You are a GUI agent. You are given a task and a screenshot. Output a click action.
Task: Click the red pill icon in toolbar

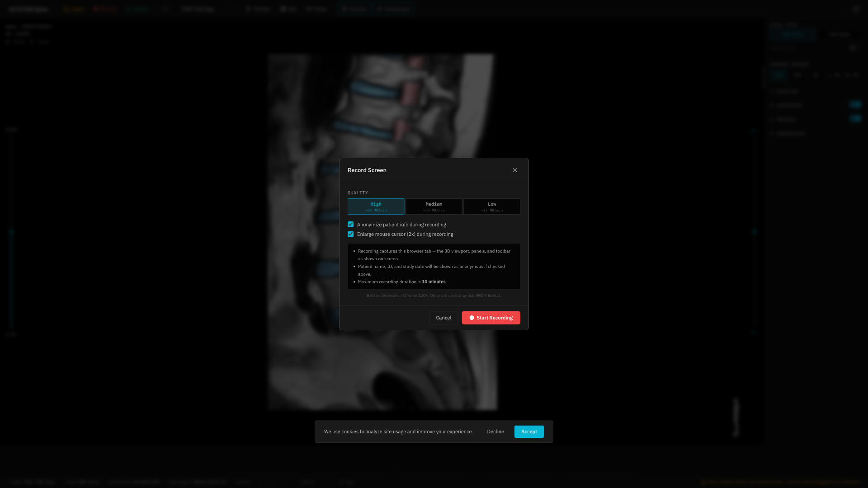pos(105,9)
